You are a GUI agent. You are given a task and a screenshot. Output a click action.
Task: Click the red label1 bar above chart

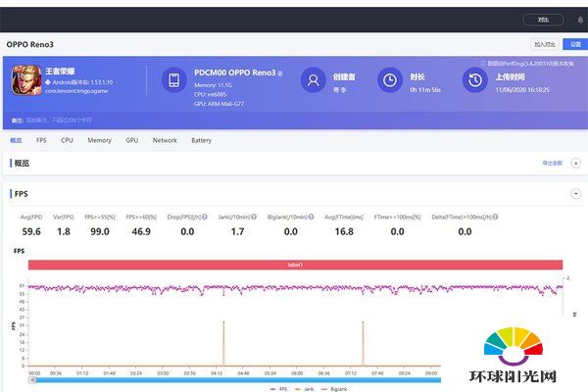click(x=296, y=265)
